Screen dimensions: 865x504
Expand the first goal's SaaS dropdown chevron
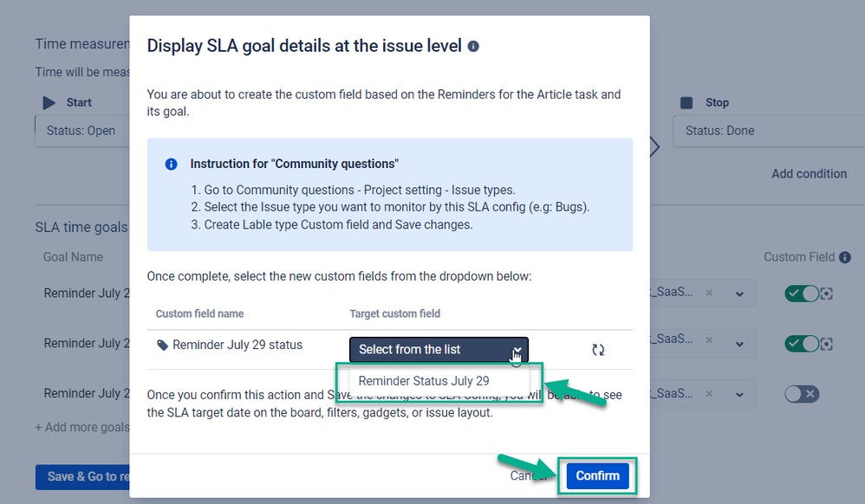[740, 294]
